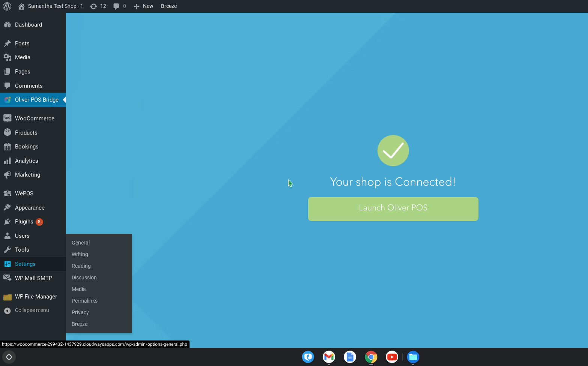Click the WePOS register icon
The width and height of the screenshot is (588, 366).
point(8,193)
